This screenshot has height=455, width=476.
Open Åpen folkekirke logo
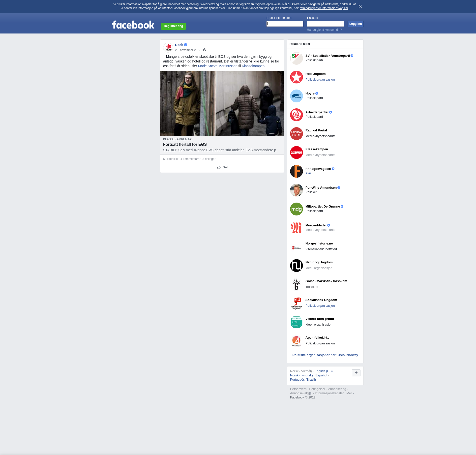pyautogui.click(x=297, y=341)
